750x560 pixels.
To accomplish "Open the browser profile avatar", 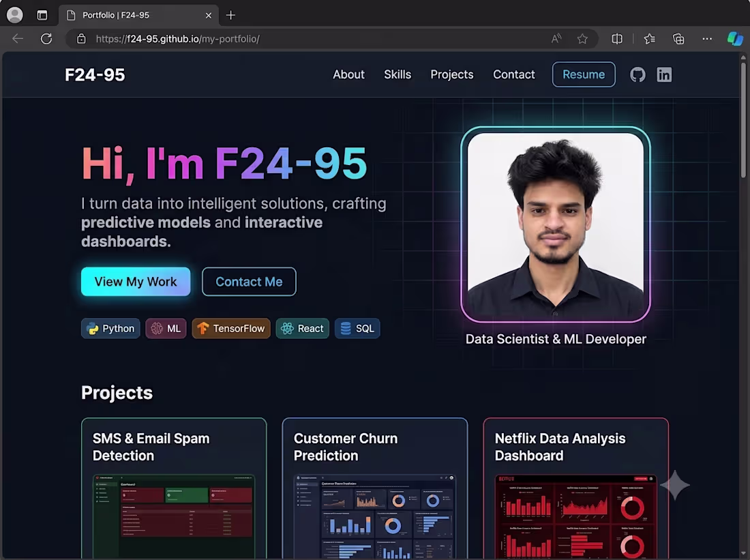I will [15, 15].
